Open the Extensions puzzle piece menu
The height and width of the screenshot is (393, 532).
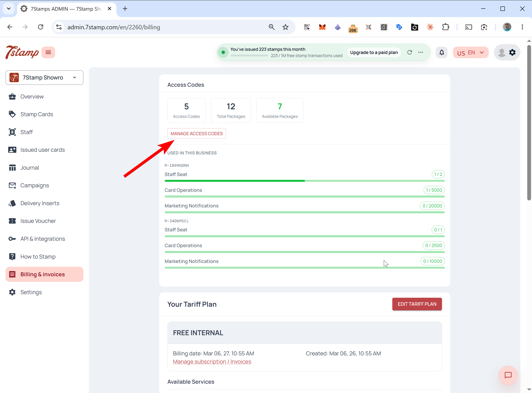(446, 27)
